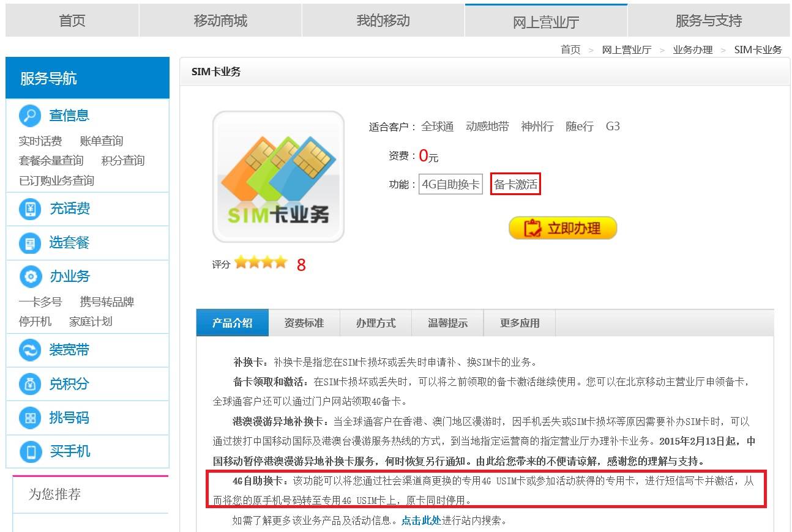The width and height of the screenshot is (792, 532).
Task: Click the 为您推荐 section title
Action: pos(54,494)
